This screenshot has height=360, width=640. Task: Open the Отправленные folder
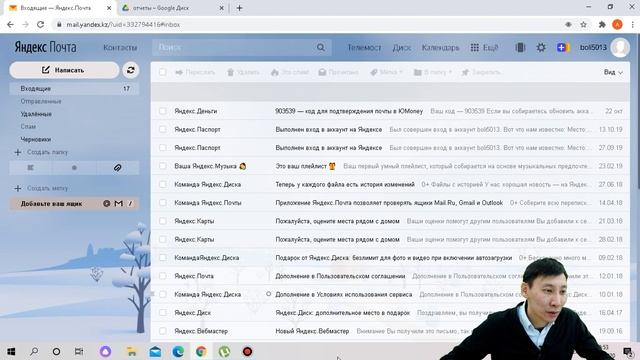41,101
